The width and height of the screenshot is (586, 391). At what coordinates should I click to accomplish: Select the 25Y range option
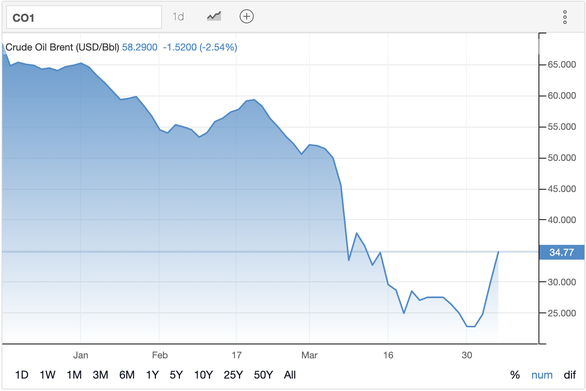pyautogui.click(x=233, y=375)
